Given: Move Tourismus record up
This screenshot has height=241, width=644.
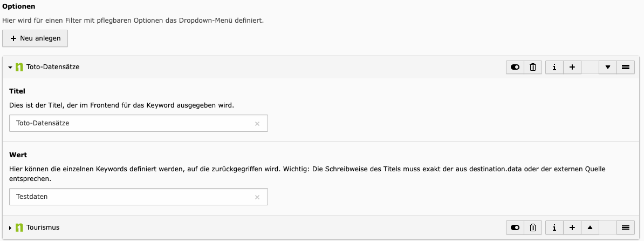Looking at the screenshot, I should [590, 228].
